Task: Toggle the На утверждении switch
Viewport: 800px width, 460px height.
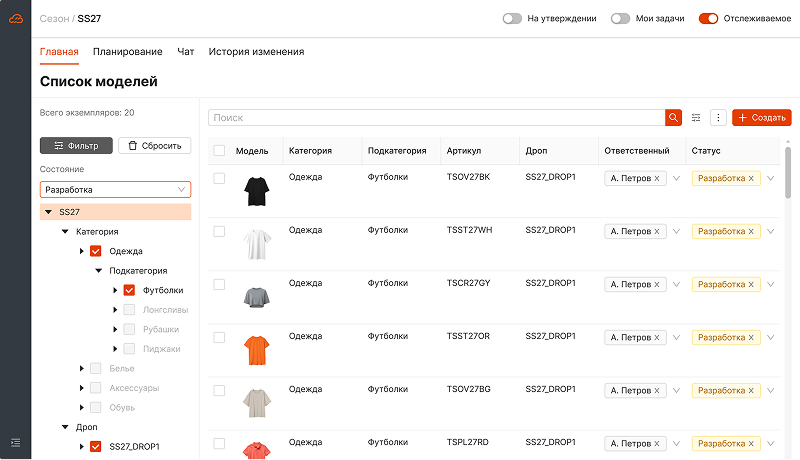Action: (x=512, y=19)
